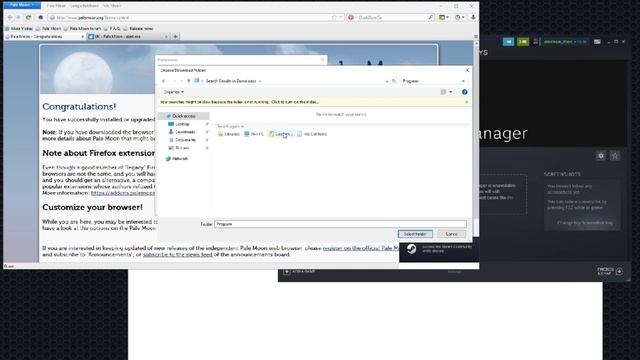Open the list-all-tabs button on tab bar

click(476, 36)
